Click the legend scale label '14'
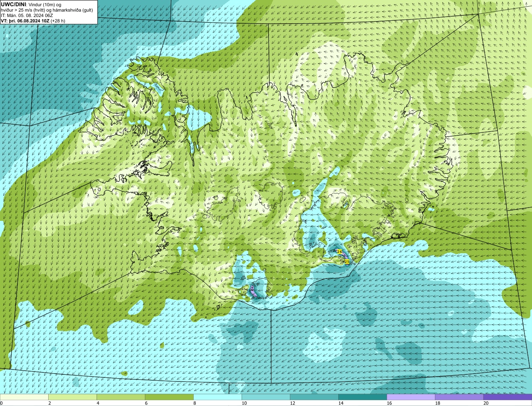The image size is (532, 406). [341, 403]
